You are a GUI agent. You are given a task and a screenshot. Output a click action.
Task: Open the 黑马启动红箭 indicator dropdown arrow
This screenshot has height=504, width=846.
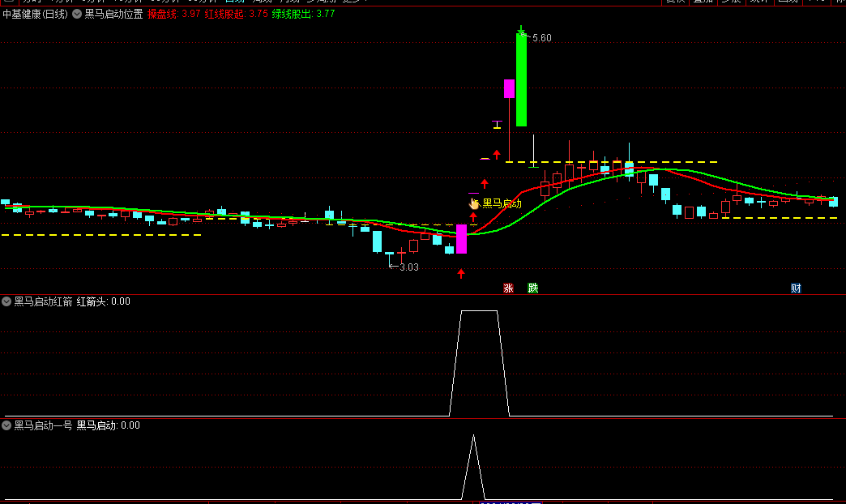click(6, 301)
